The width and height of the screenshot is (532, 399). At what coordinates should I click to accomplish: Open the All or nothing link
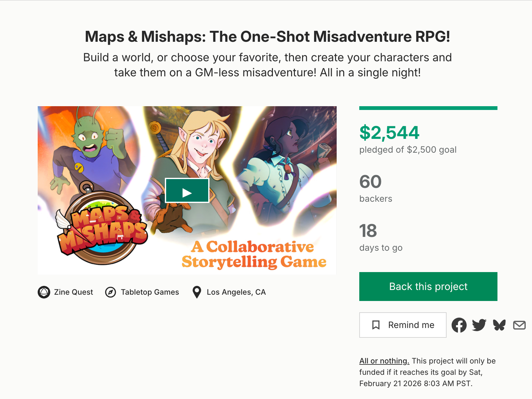pos(384,361)
